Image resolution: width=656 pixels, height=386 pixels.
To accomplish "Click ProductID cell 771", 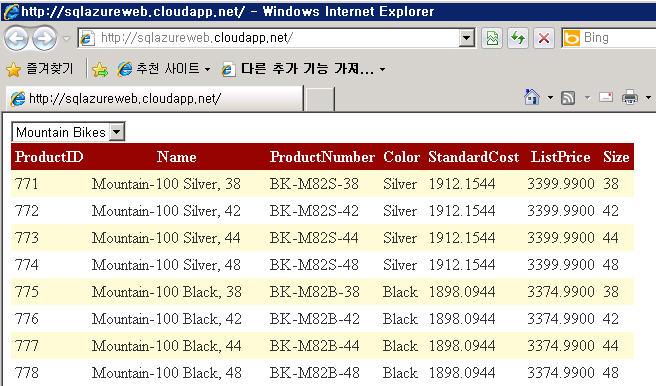I will click(26, 183).
